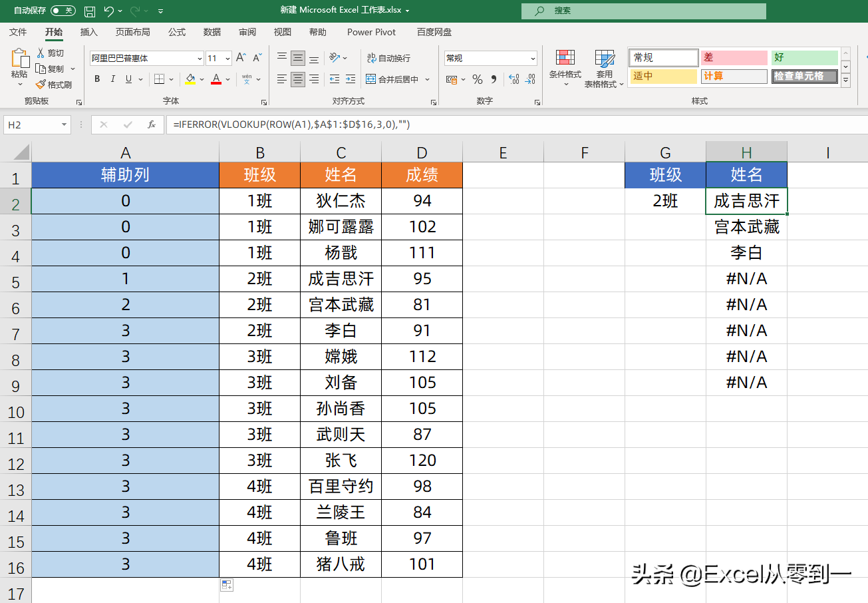Click the Save icon in the title bar
This screenshot has width=868, height=603.
coord(90,11)
